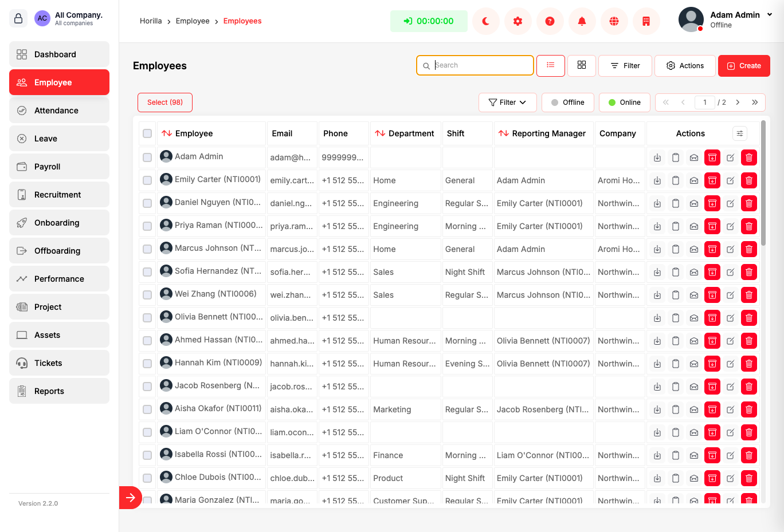Click the edit pencil icon in Daniel Nguyen's row

pyautogui.click(x=731, y=203)
